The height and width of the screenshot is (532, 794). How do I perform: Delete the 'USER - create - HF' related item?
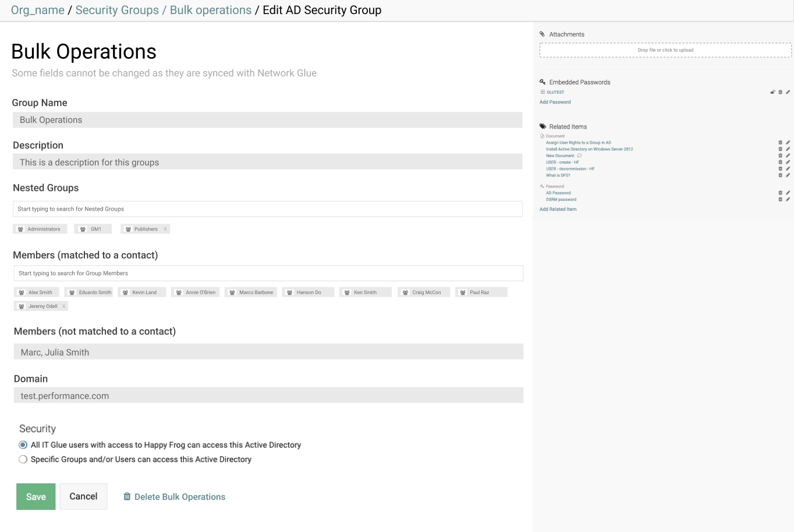(781, 162)
